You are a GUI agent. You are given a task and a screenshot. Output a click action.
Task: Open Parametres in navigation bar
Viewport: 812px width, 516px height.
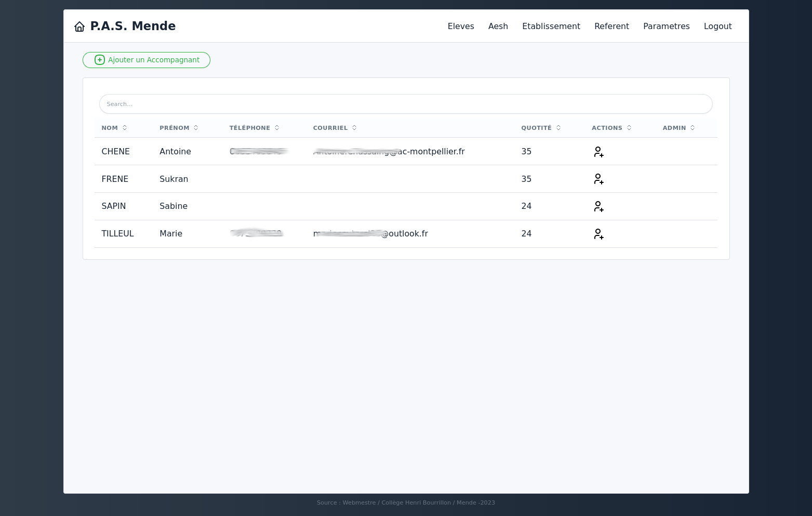667,26
